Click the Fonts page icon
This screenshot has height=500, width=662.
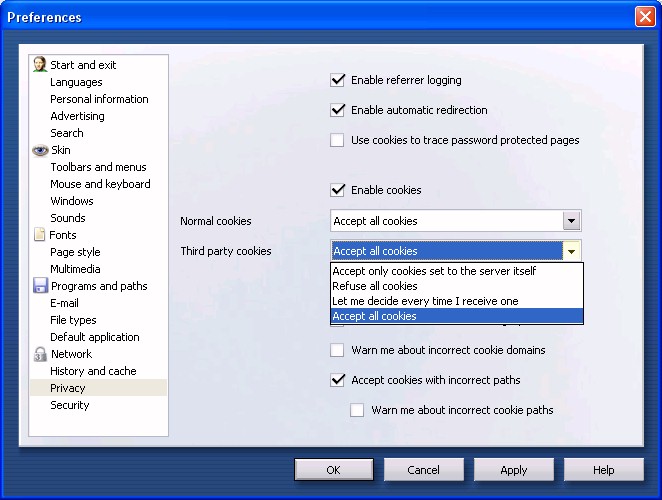point(40,235)
